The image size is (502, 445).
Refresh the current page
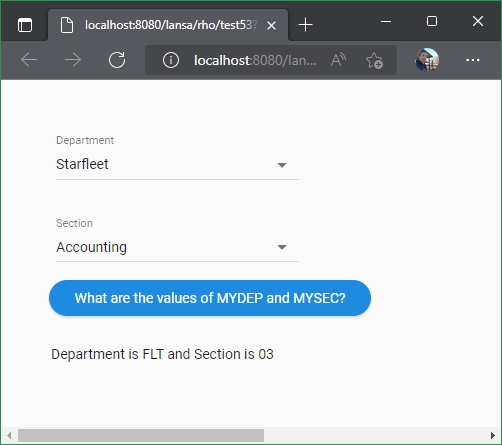tap(117, 60)
